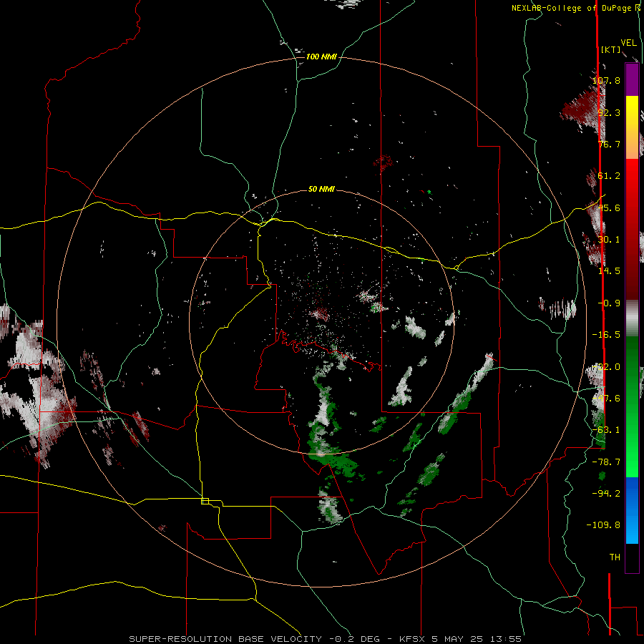Click the [KT] units label

point(611,49)
